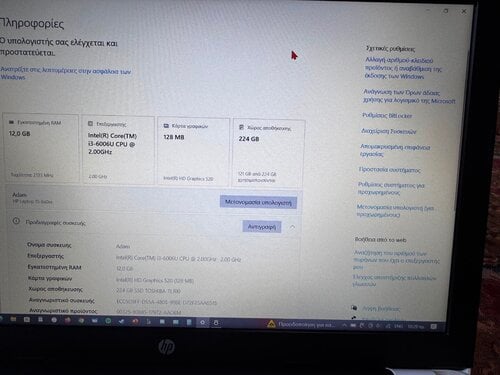500x375 pixels.
Task: Open the Ανάγνωση των Όρων άδειας χρήσης link
Action: (x=409, y=96)
